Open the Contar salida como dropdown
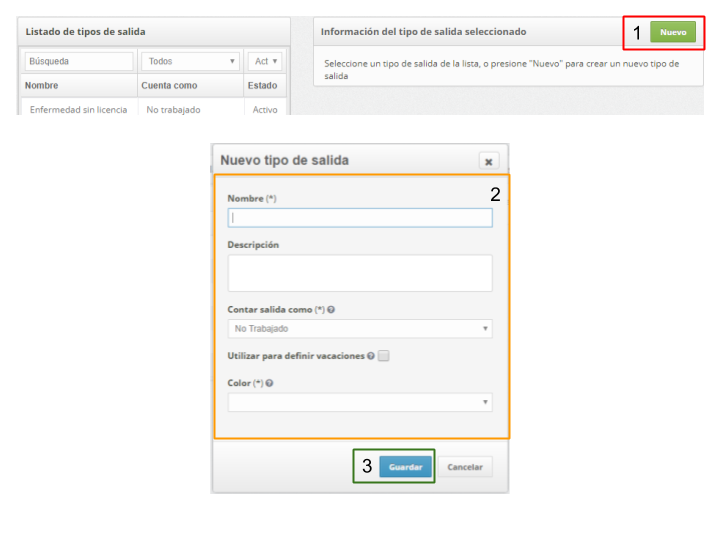Screen dimensions: 720x540 click(x=360, y=328)
